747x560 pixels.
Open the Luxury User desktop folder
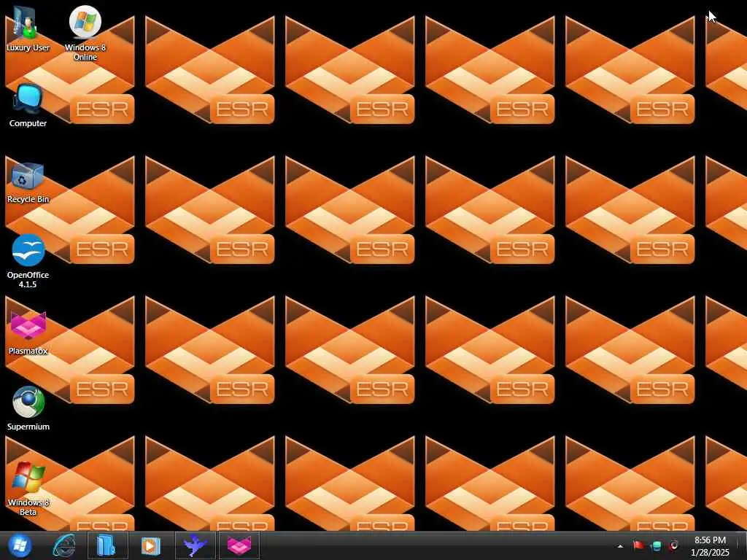(x=28, y=28)
